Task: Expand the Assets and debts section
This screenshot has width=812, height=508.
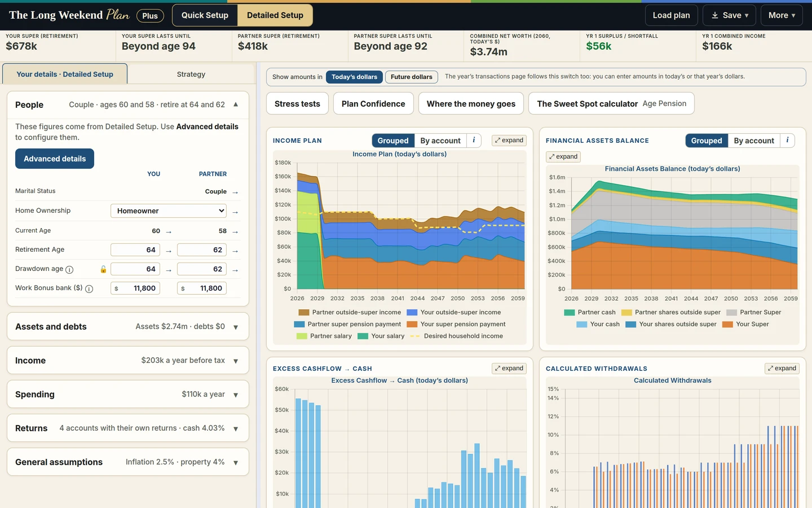Action: [x=128, y=327]
